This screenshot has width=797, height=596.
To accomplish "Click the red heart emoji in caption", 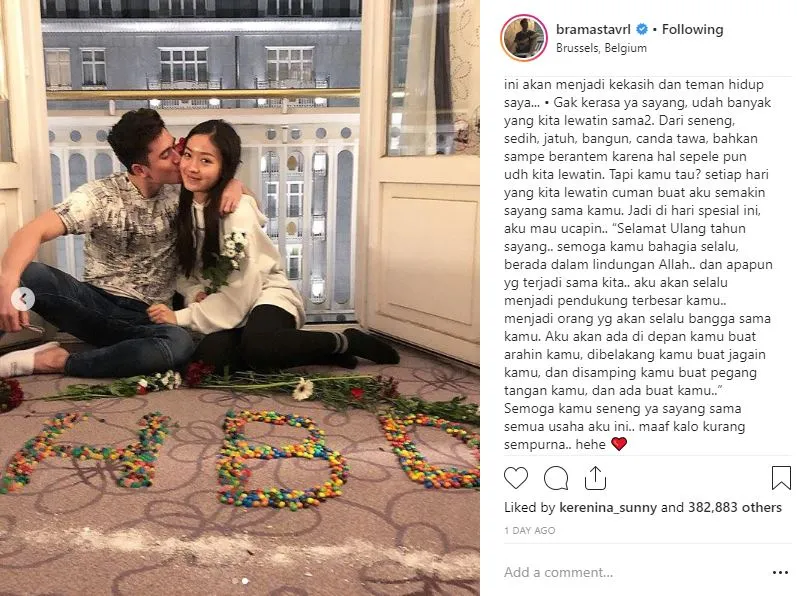I will tap(619, 444).
